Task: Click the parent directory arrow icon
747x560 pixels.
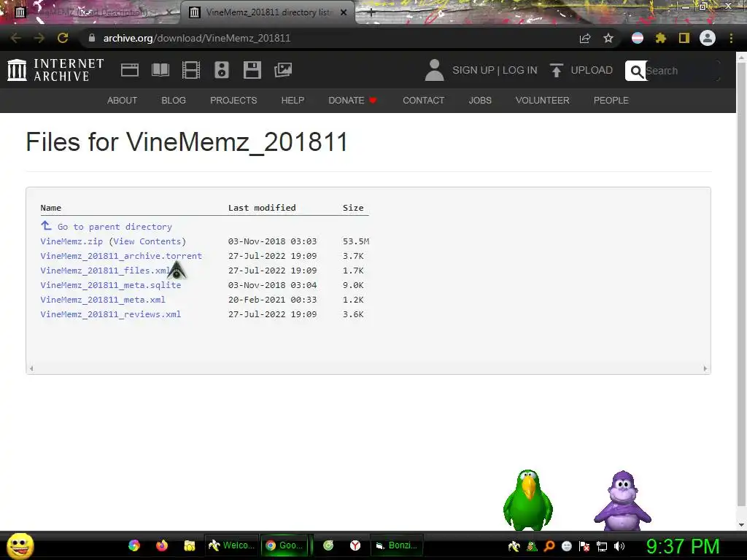Action: click(46, 226)
